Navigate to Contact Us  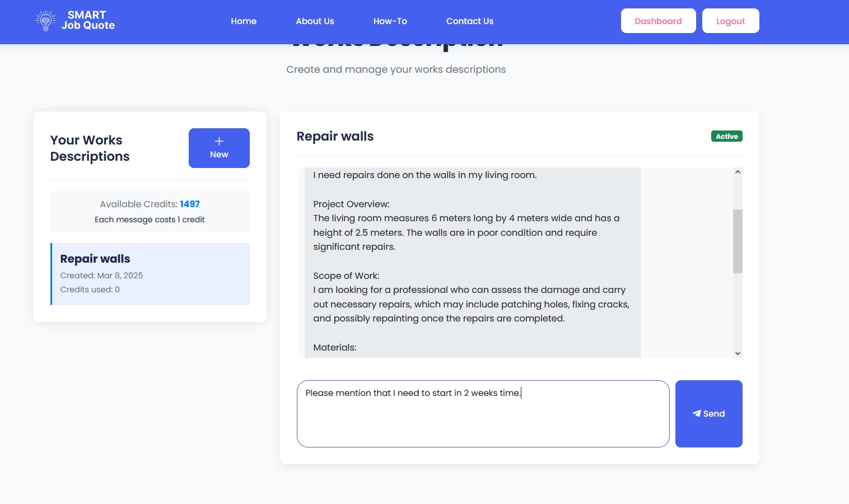tap(470, 21)
